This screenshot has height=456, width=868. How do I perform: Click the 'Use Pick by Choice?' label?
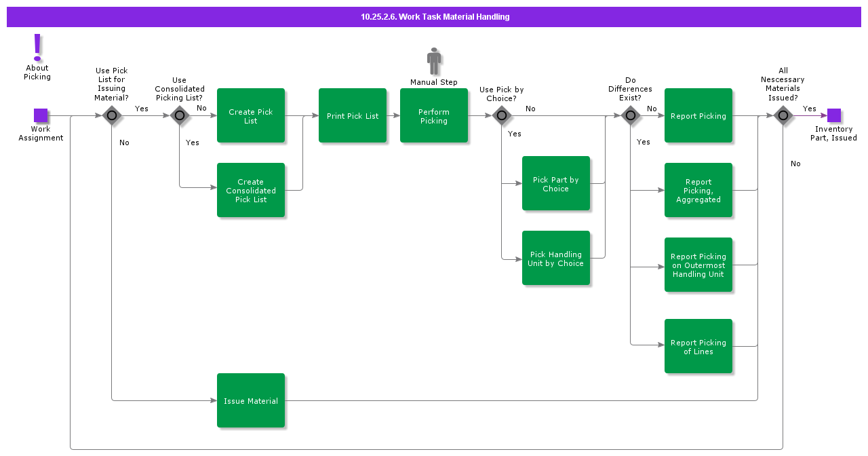[x=502, y=94]
